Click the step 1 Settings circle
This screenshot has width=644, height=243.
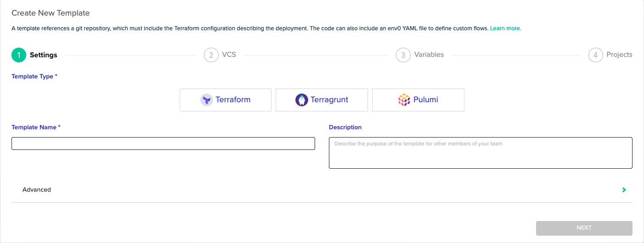pos(19,55)
